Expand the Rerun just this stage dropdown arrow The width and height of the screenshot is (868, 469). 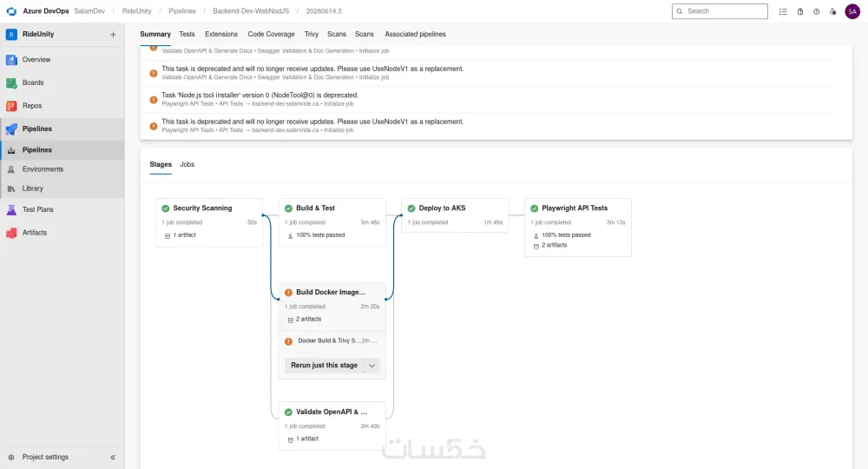(372, 366)
